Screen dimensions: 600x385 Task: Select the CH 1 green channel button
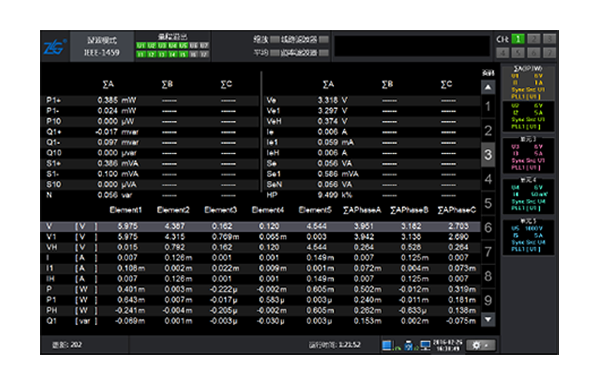(x=518, y=39)
